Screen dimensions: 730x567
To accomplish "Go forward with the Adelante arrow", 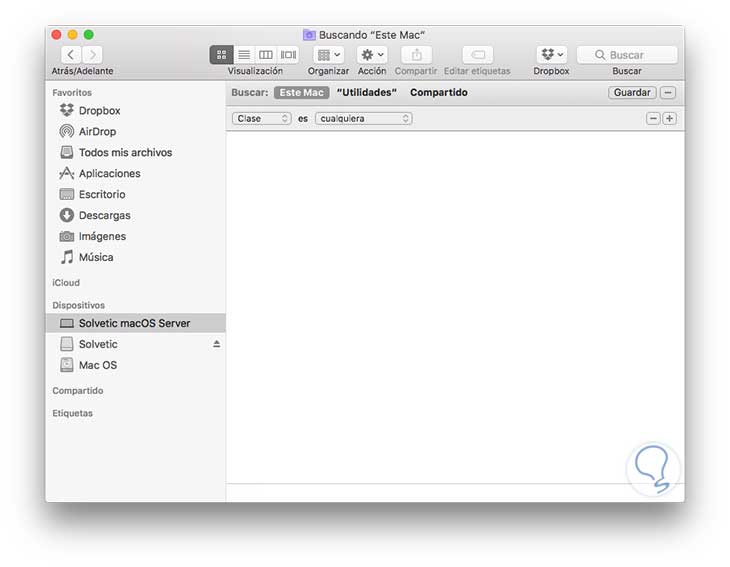I will [x=93, y=55].
